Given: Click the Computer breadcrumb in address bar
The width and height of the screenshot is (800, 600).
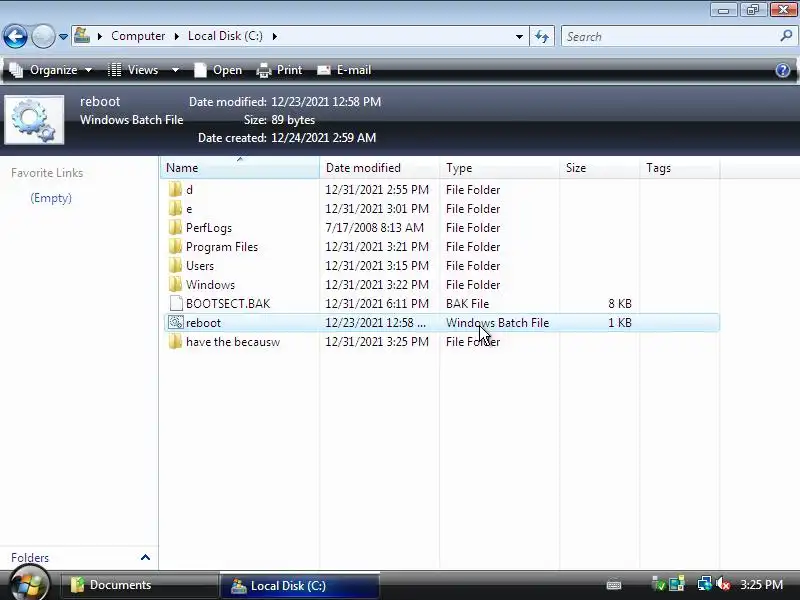Looking at the screenshot, I should pos(138,36).
